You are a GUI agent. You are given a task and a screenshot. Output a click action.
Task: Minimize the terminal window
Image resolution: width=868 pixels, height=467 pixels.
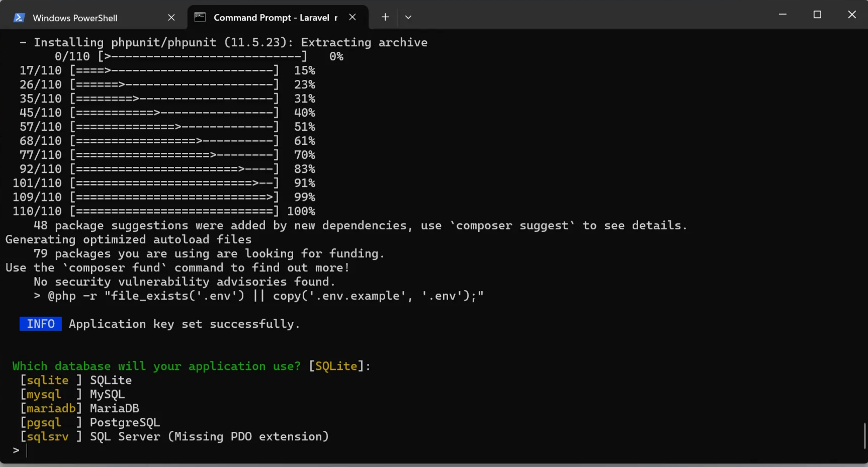pyautogui.click(x=783, y=15)
